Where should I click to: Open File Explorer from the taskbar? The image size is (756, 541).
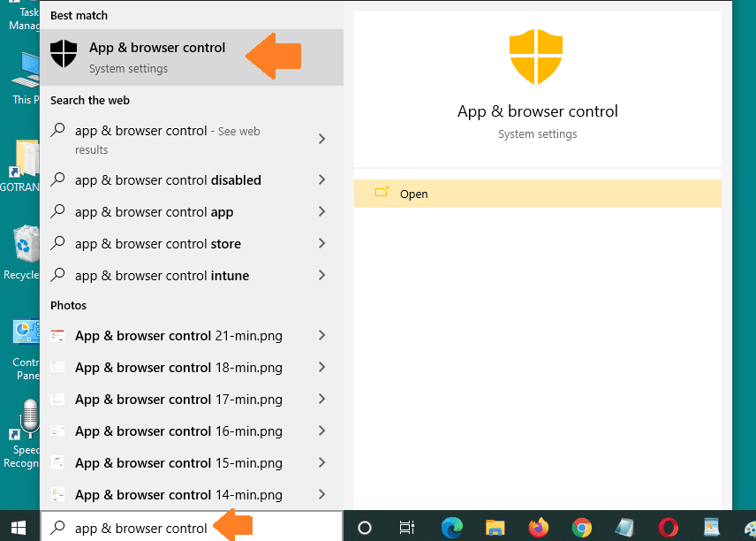pyautogui.click(x=495, y=528)
